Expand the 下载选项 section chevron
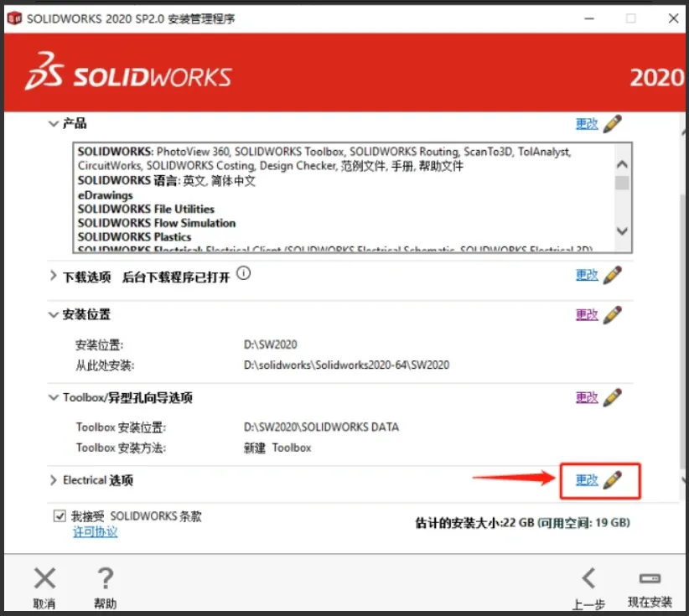689x616 pixels. pyautogui.click(x=53, y=276)
